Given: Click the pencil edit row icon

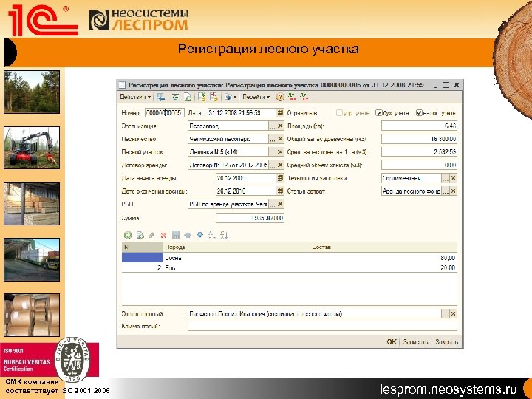Looking at the screenshot, I should (151, 235).
